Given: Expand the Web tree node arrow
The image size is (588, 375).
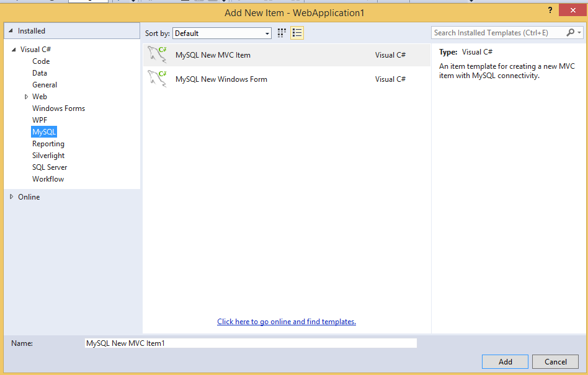Looking at the screenshot, I should tap(26, 97).
